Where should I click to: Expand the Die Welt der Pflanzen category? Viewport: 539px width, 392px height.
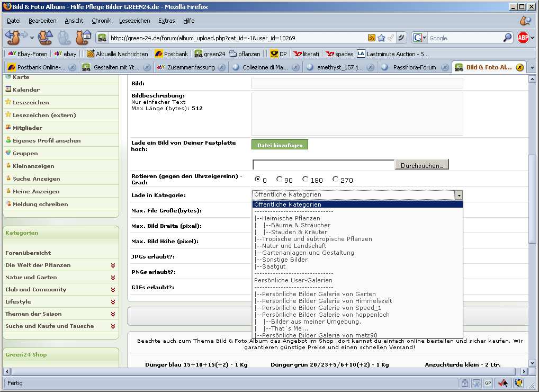coord(113,265)
